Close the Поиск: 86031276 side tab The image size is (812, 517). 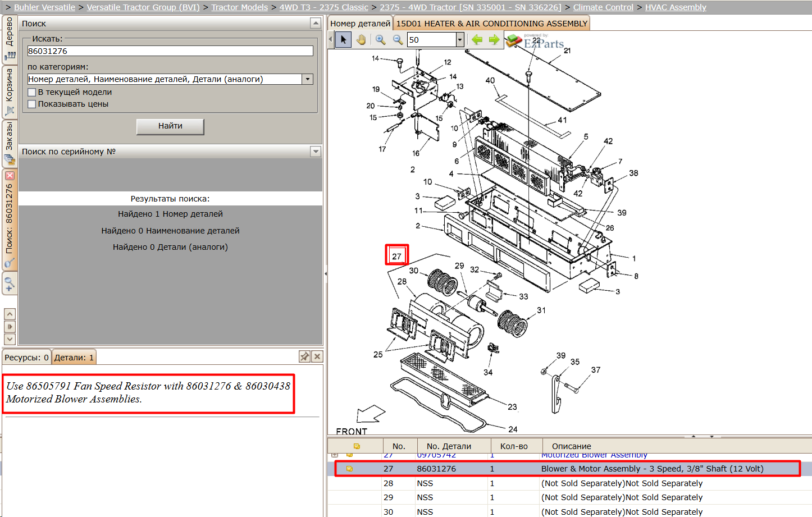pyautogui.click(x=10, y=175)
